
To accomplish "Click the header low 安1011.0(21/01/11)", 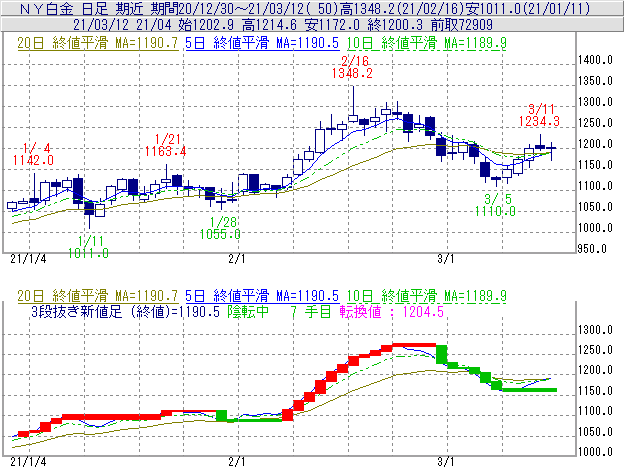I will point(528,9).
